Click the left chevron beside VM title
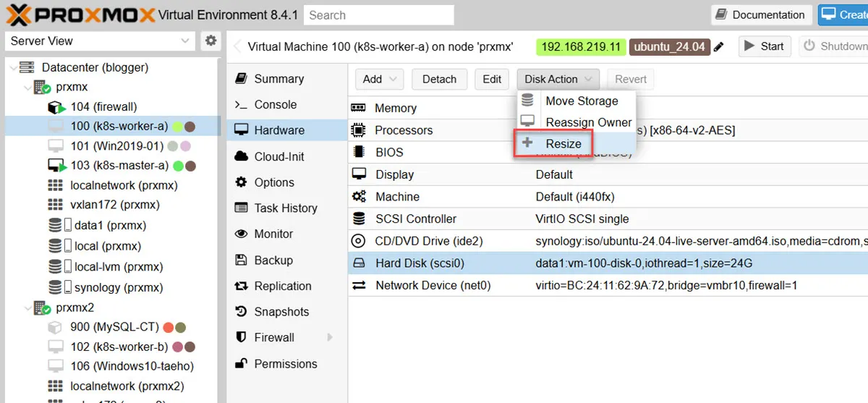This screenshot has height=403, width=868. 237,47
